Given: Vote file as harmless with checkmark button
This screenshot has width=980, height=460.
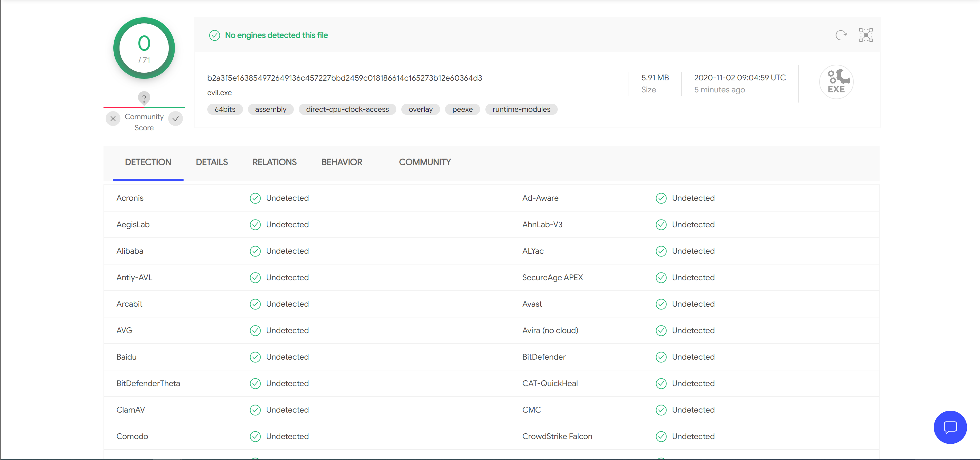Looking at the screenshot, I should [175, 119].
